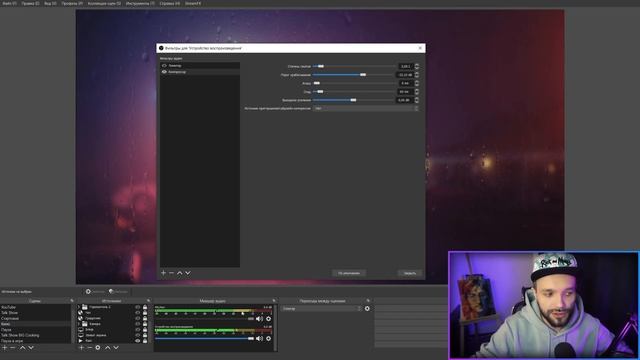Move source up in Sources panel
640x360 pixels.
(x=108, y=347)
